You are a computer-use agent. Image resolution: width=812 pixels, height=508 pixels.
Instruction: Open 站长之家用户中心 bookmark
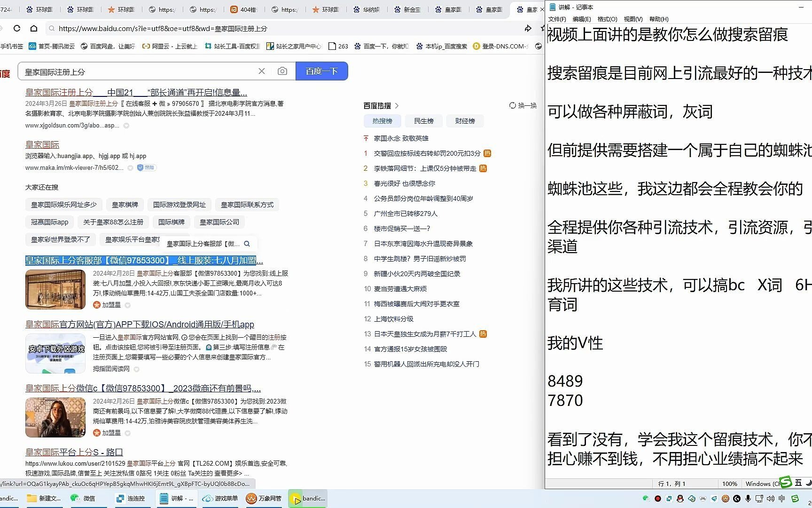pos(294,46)
